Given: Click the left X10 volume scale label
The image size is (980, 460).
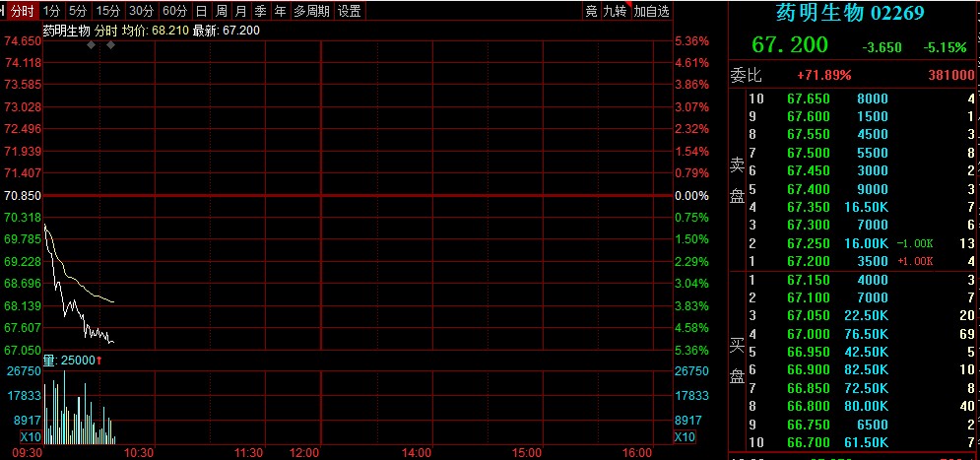Looking at the screenshot, I should click(x=31, y=436).
